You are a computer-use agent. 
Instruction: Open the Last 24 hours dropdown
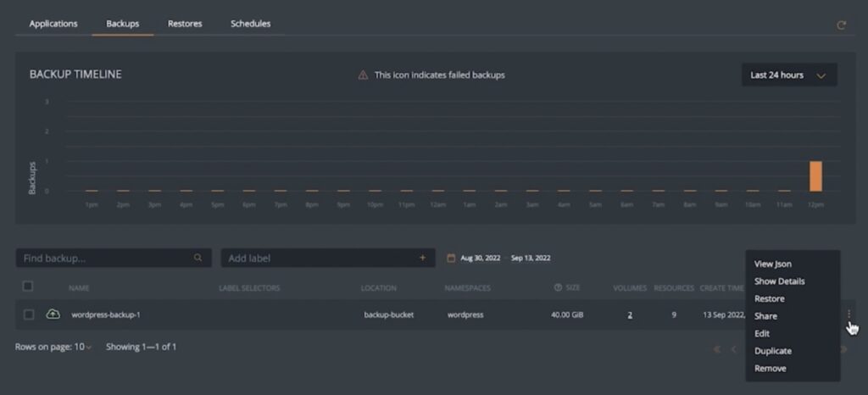click(788, 75)
